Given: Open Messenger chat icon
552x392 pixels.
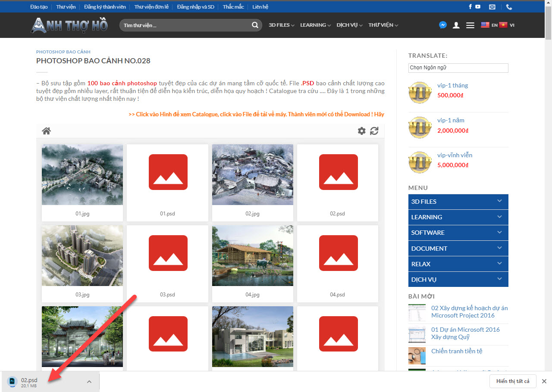Looking at the screenshot, I should tap(442, 25).
